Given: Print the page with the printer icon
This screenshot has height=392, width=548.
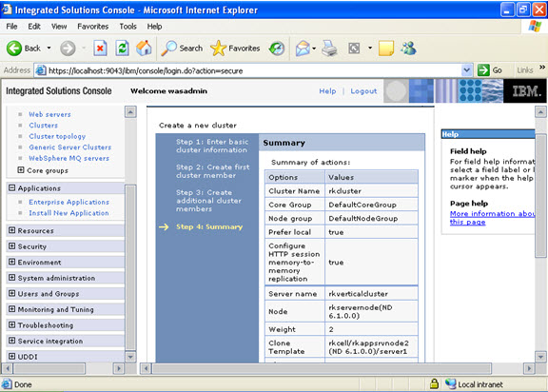Looking at the screenshot, I should 329,49.
